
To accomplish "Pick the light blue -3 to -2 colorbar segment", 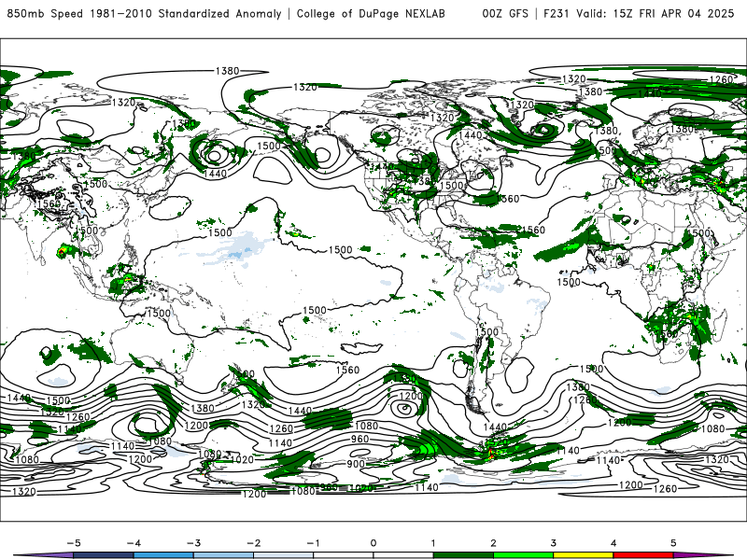I will coord(223,555).
